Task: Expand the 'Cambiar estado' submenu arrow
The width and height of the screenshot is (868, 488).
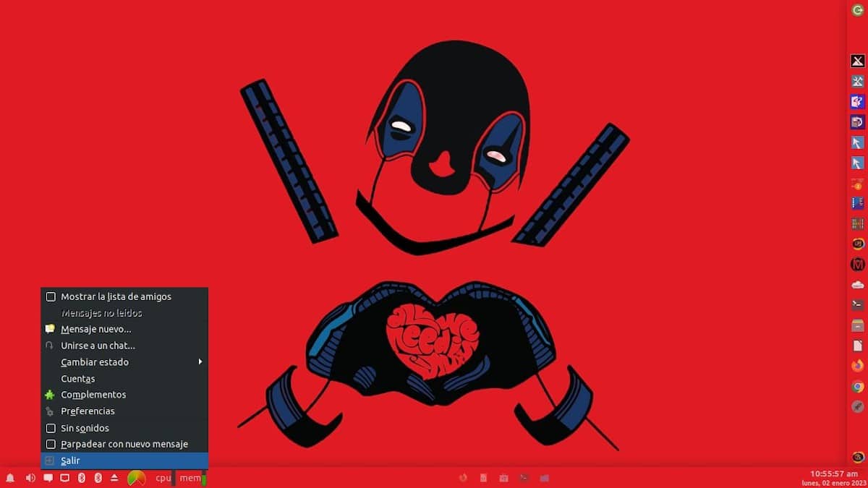Action: 200,361
